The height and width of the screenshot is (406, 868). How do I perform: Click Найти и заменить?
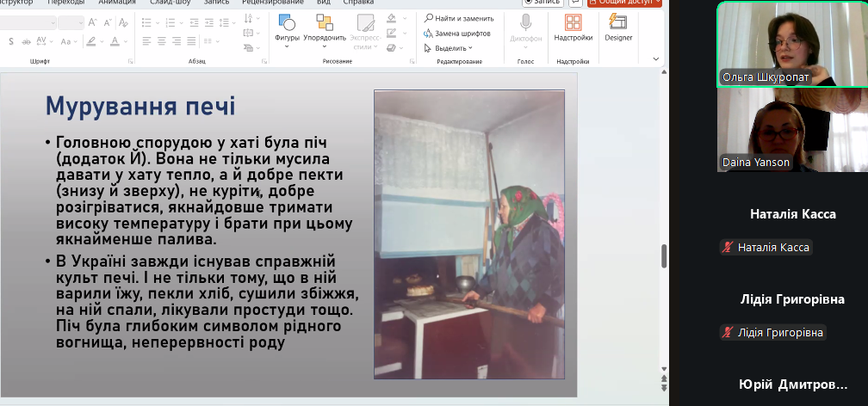(x=457, y=18)
